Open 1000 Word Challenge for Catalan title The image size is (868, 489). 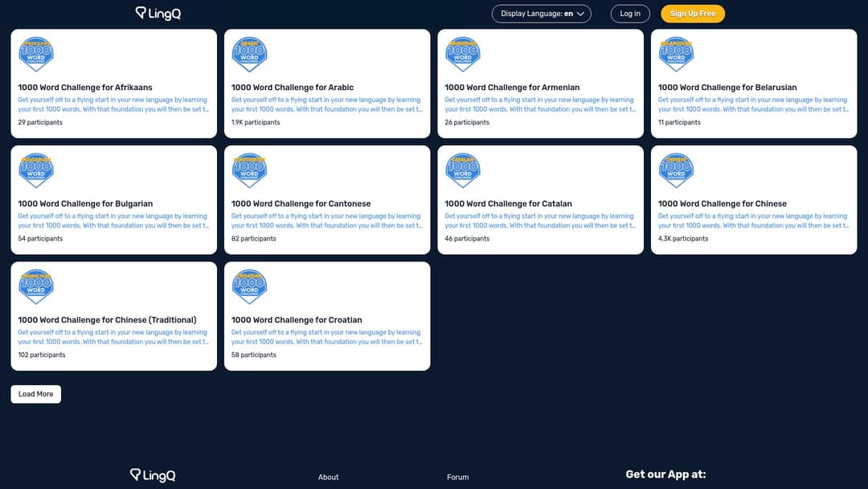pos(508,203)
